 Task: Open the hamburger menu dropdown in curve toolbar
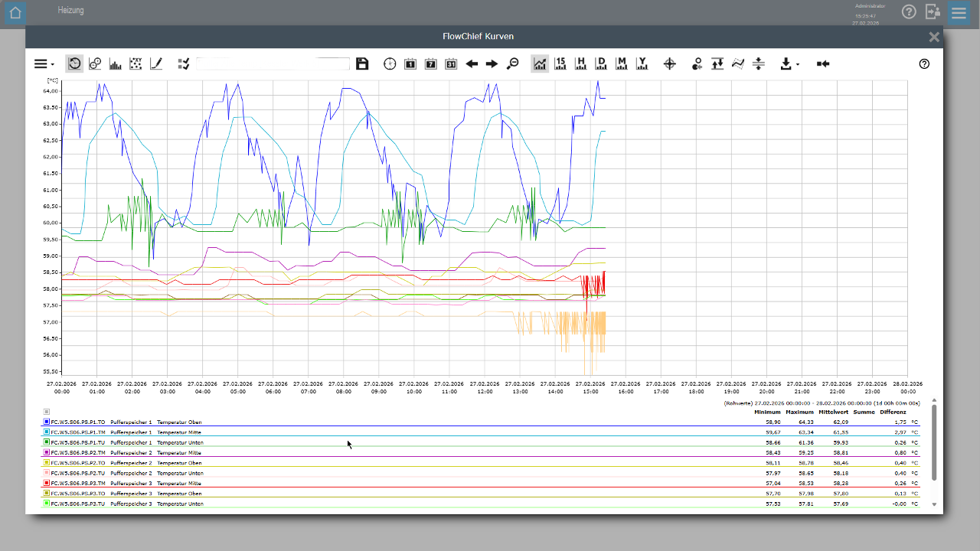click(x=44, y=64)
